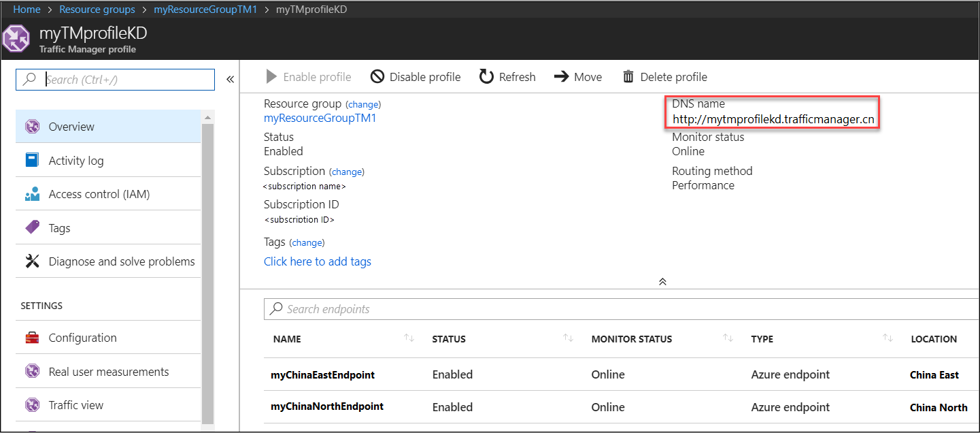Open Access control (IAM) icon
Screen dimensions: 980x433
pos(32,195)
